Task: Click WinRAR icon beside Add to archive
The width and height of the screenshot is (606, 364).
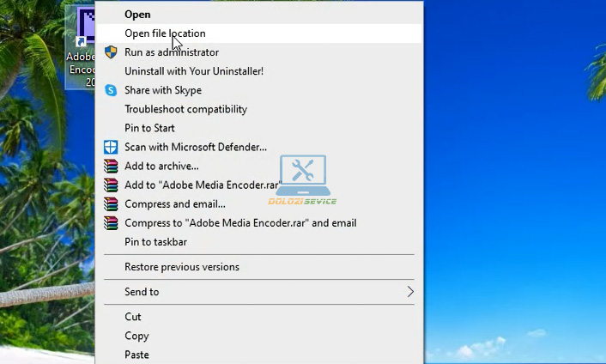Action: [111, 166]
